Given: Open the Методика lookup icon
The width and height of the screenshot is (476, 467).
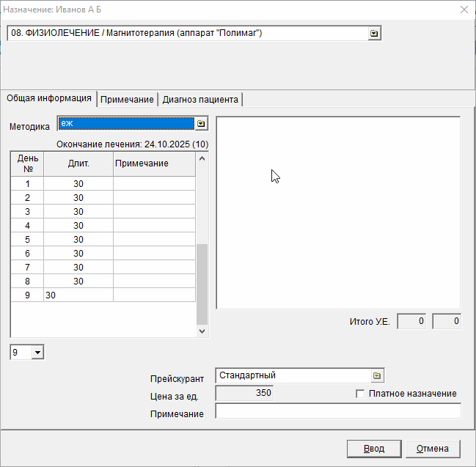Looking at the screenshot, I should (201, 124).
